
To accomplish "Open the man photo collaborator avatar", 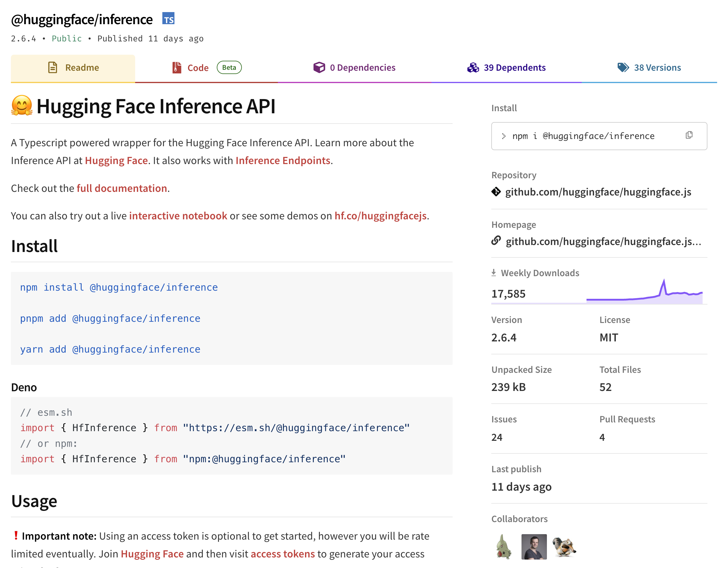I will point(534,547).
